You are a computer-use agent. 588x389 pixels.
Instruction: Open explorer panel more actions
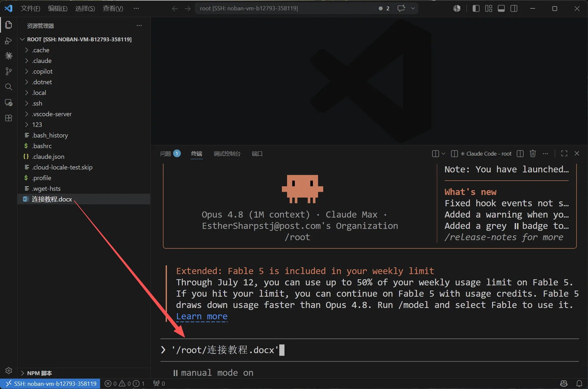click(139, 26)
